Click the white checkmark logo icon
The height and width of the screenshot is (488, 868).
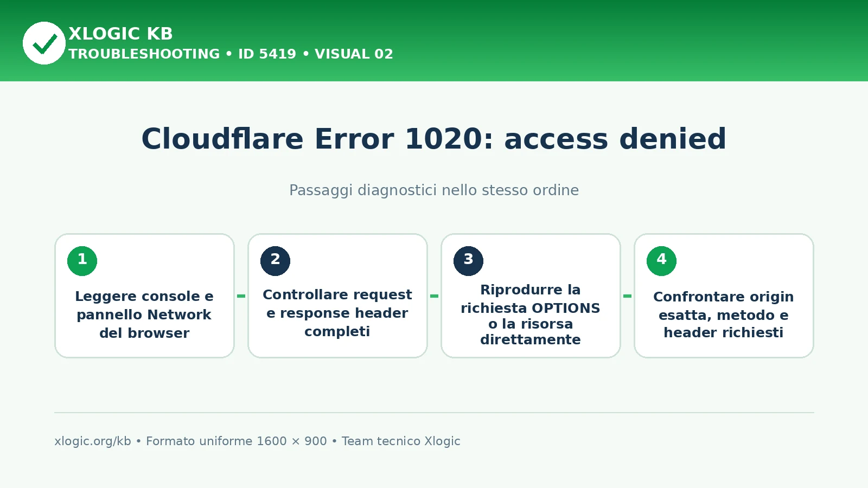pyautogui.click(x=44, y=43)
